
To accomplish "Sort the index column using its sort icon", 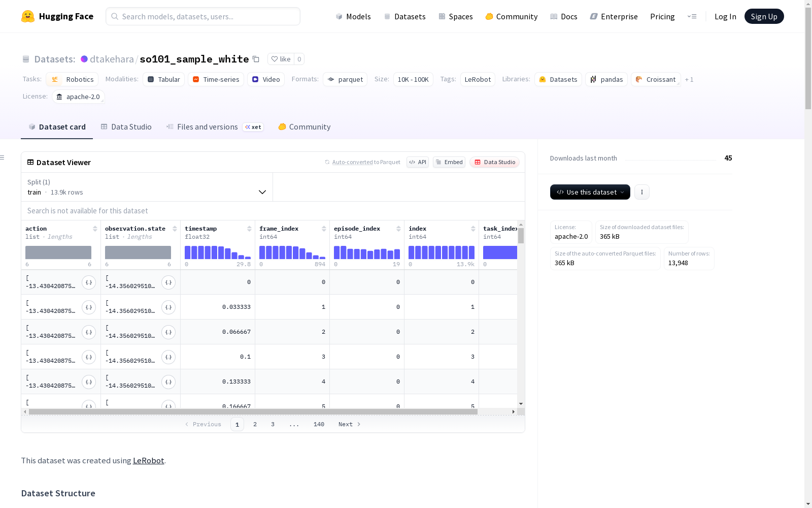I will 473,229.
